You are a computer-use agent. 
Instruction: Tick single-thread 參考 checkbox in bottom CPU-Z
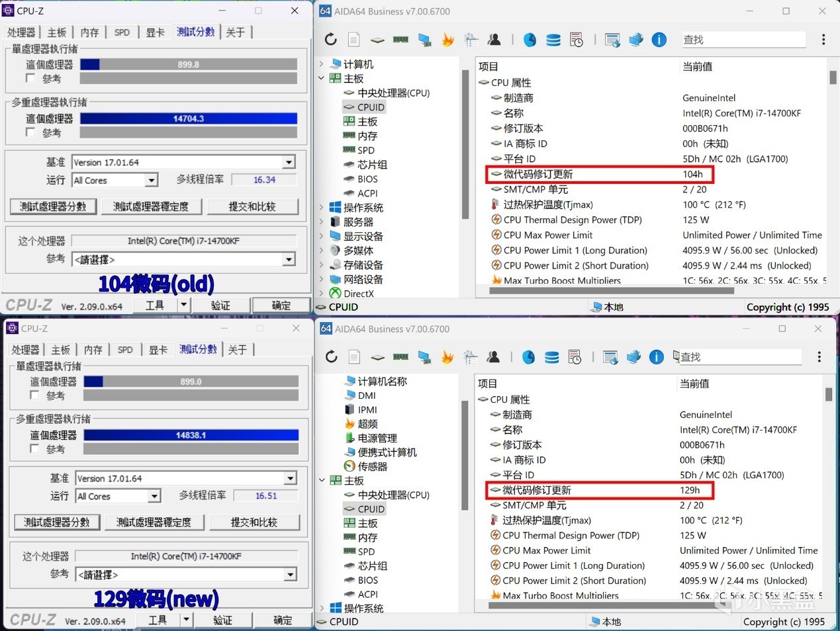(x=34, y=395)
